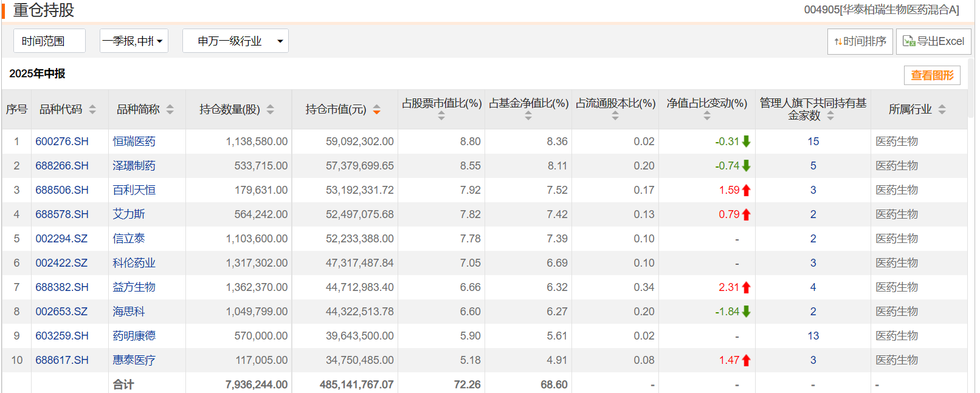
Task: Sort by 所属行业 column arrows
Action: click(x=942, y=109)
